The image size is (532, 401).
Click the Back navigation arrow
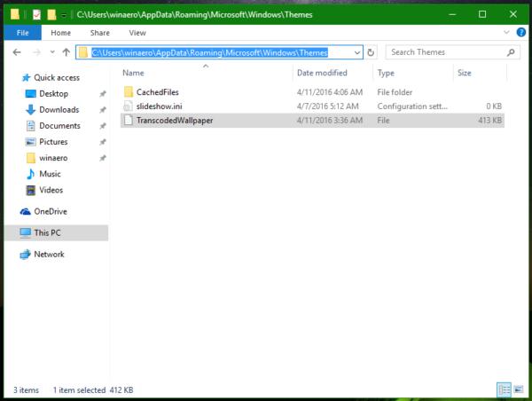coord(17,52)
